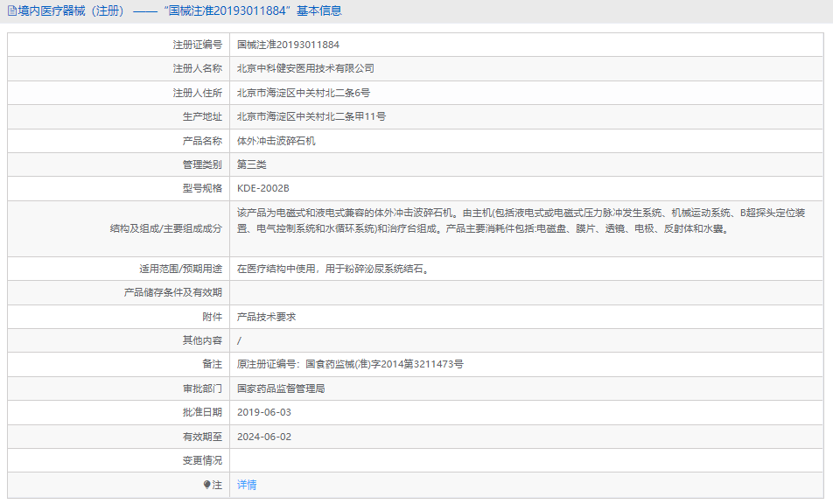Click the label 产品名称

(202, 141)
